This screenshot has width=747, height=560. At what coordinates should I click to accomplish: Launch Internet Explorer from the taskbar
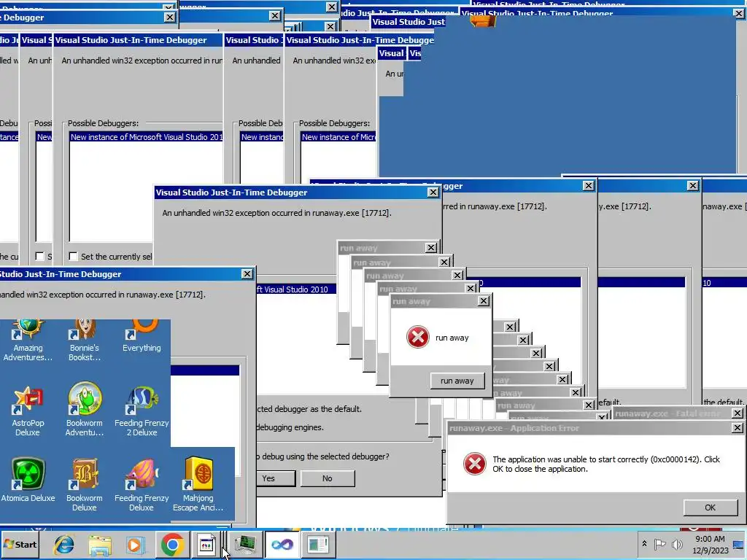(64, 545)
